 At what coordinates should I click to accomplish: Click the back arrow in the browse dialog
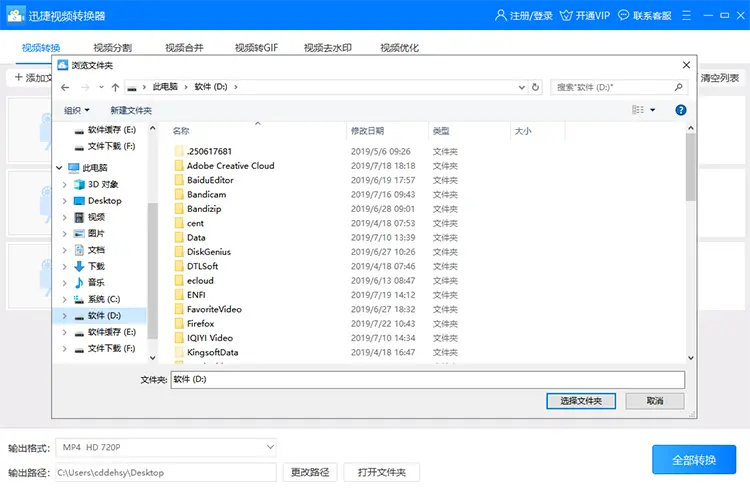pyautogui.click(x=65, y=87)
